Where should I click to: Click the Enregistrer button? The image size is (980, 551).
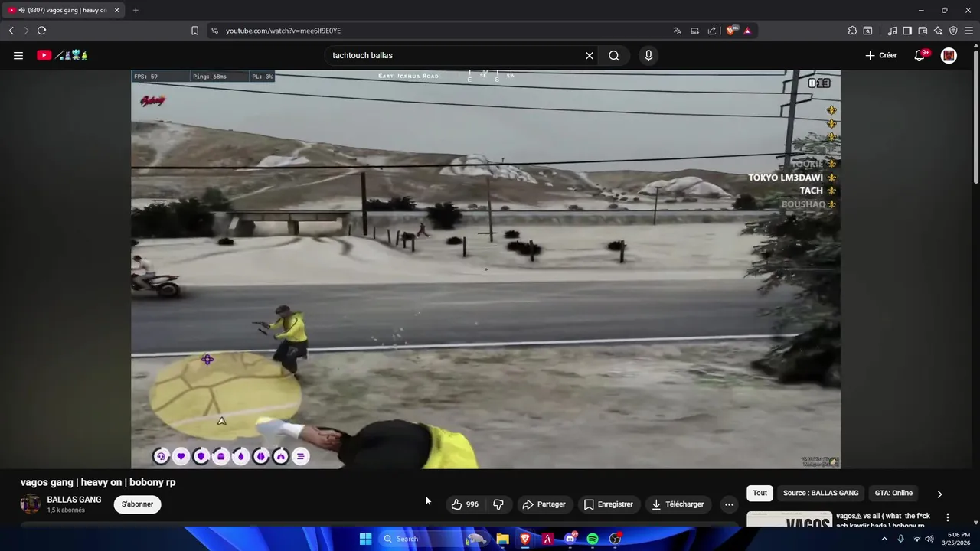point(609,504)
